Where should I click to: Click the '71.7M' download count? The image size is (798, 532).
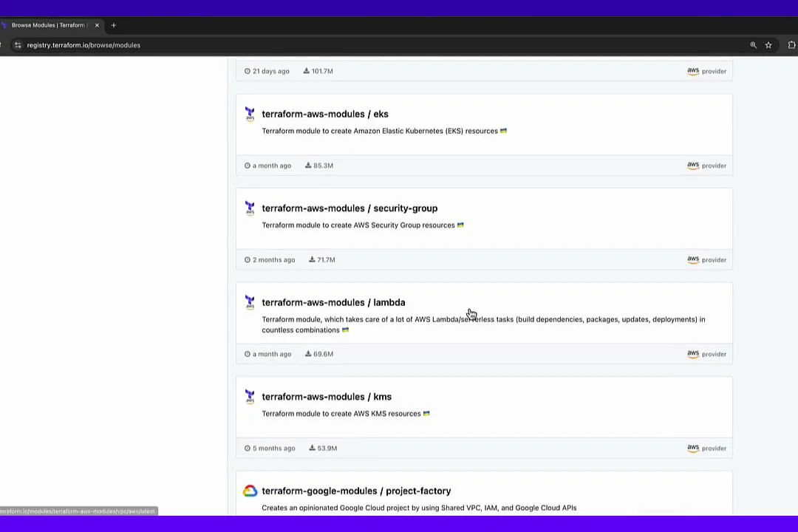coord(327,259)
